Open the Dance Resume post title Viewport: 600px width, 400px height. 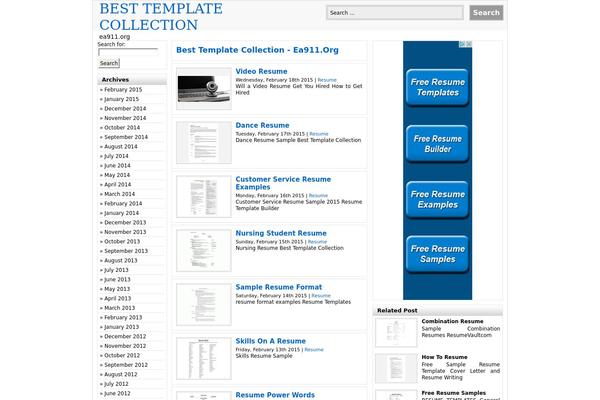click(x=262, y=126)
